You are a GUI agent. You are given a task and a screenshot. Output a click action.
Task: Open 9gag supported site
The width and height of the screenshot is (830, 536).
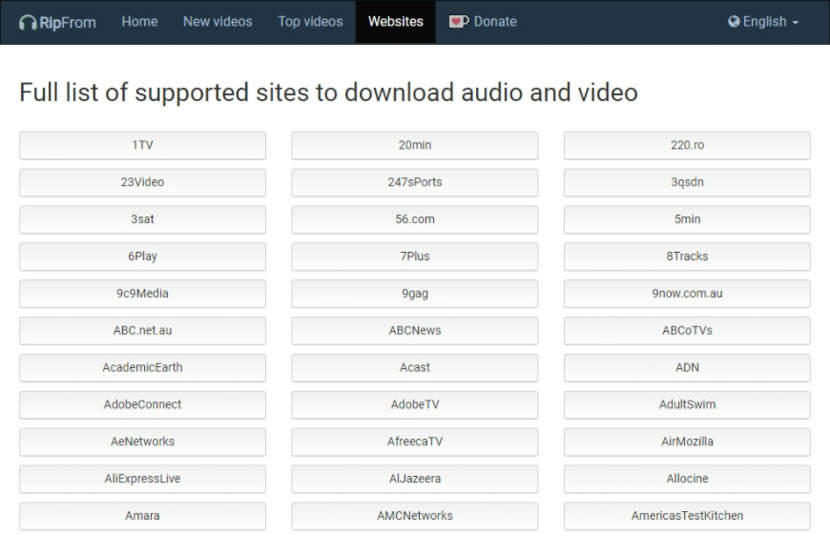click(414, 294)
